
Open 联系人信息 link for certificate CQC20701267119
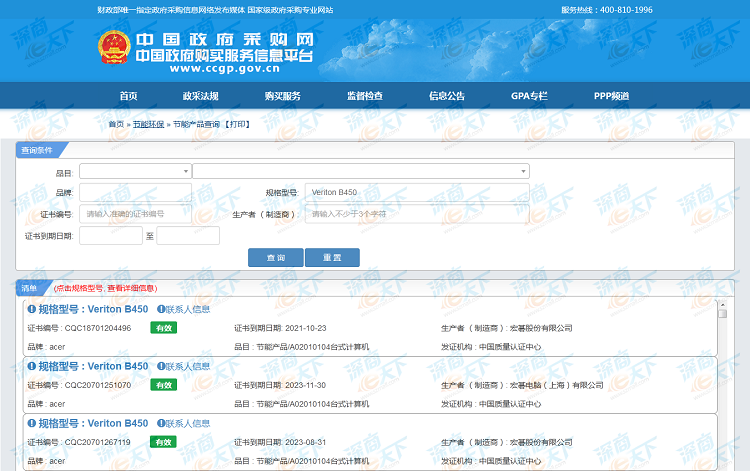188,423
